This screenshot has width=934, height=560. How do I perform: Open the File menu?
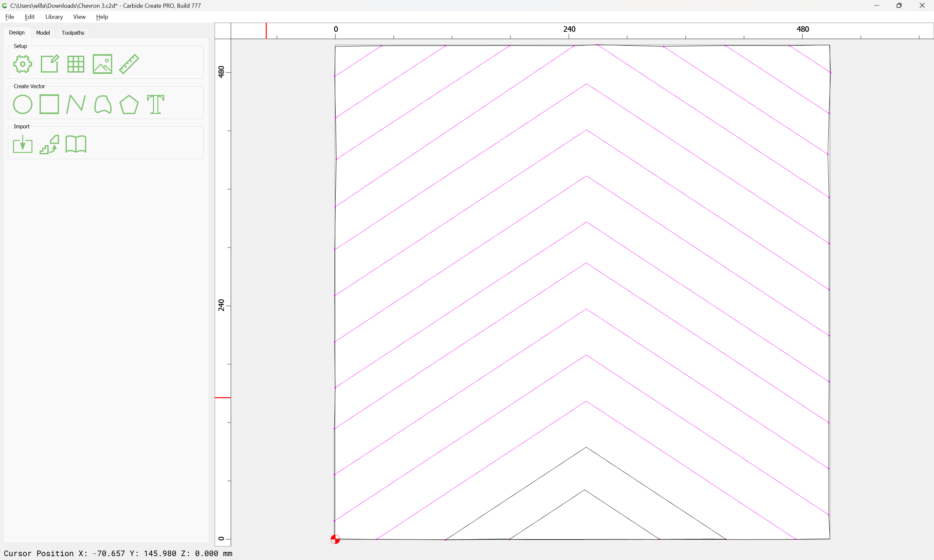click(10, 17)
